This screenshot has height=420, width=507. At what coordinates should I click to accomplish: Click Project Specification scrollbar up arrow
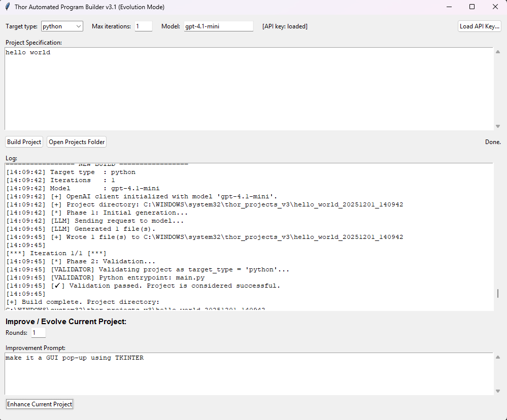click(x=498, y=52)
